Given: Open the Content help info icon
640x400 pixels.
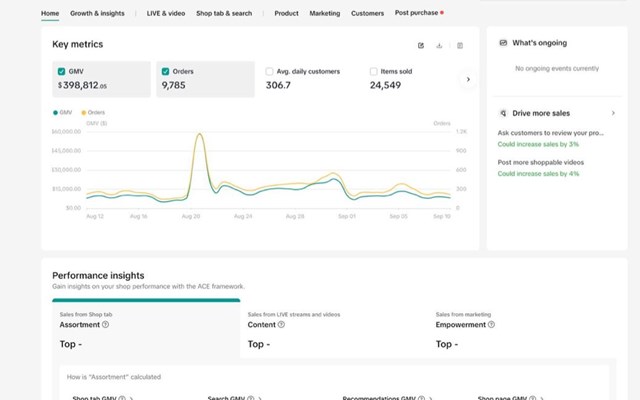Looking at the screenshot, I should click(x=281, y=324).
